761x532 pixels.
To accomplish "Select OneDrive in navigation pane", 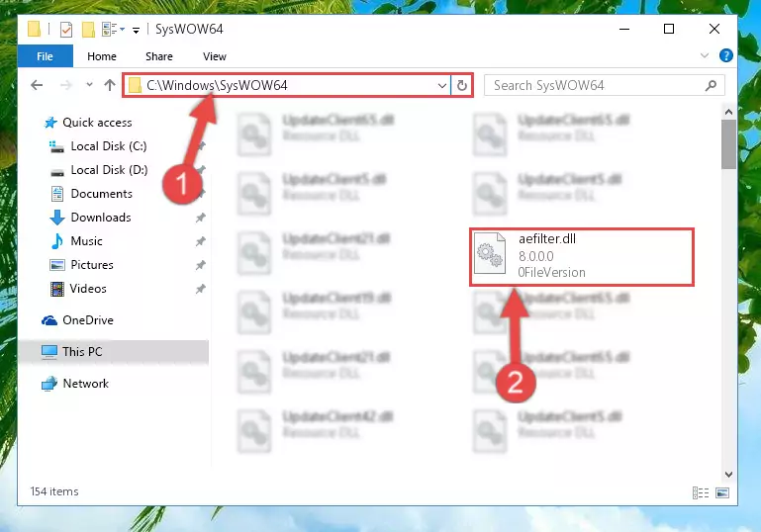I will pos(88,320).
